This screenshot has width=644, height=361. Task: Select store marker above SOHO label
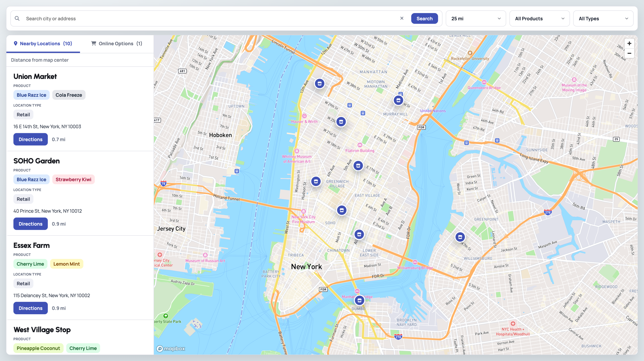click(342, 210)
